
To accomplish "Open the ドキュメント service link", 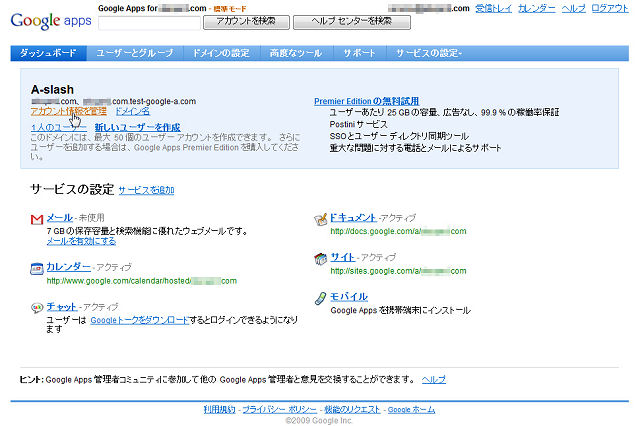I will pos(353,217).
